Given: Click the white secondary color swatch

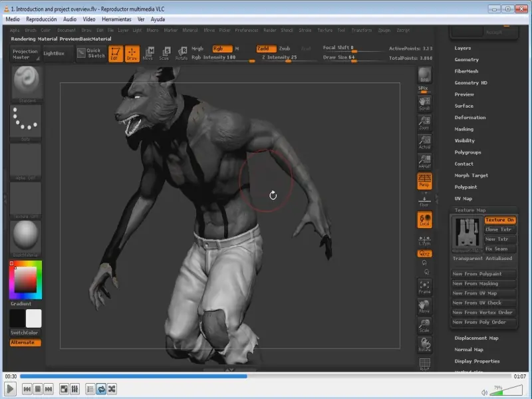Looking at the screenshot, I should 34,319.
